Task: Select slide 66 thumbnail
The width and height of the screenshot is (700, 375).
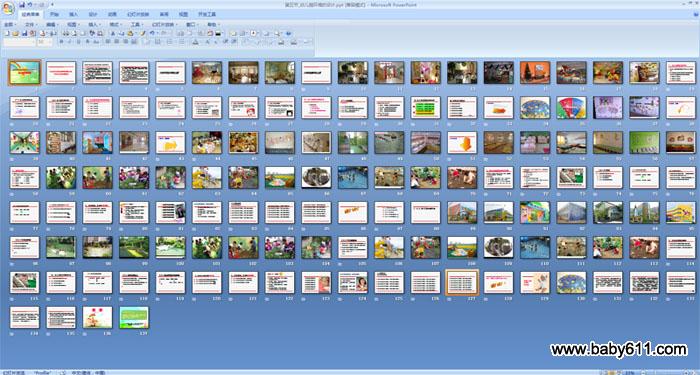Action: [x=316, y=177]
